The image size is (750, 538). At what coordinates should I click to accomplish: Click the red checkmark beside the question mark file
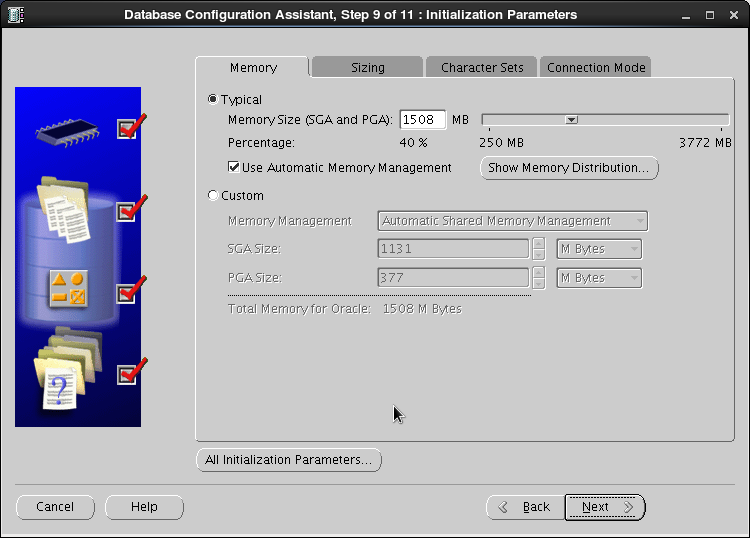tap(132, 371)
